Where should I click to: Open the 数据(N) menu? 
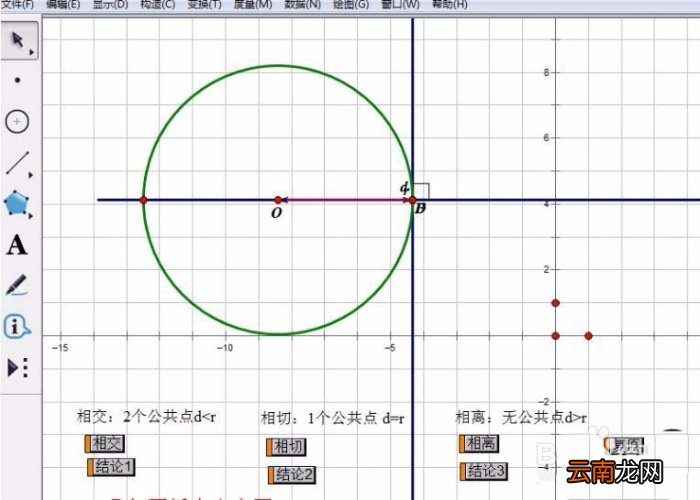303,4
